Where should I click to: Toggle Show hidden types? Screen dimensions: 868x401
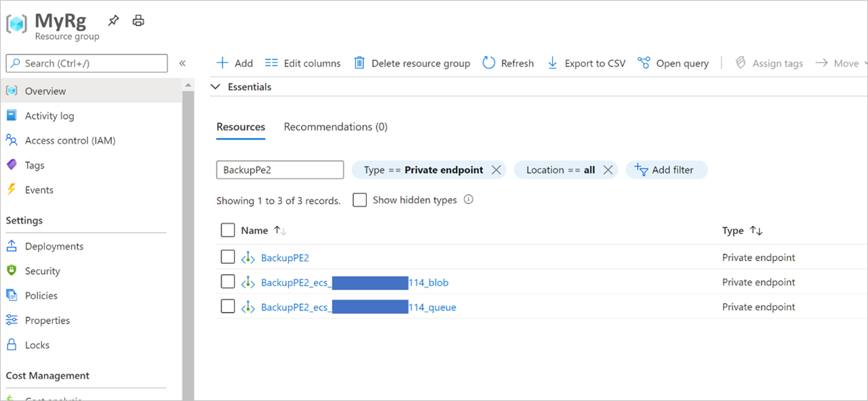point(359,199)
